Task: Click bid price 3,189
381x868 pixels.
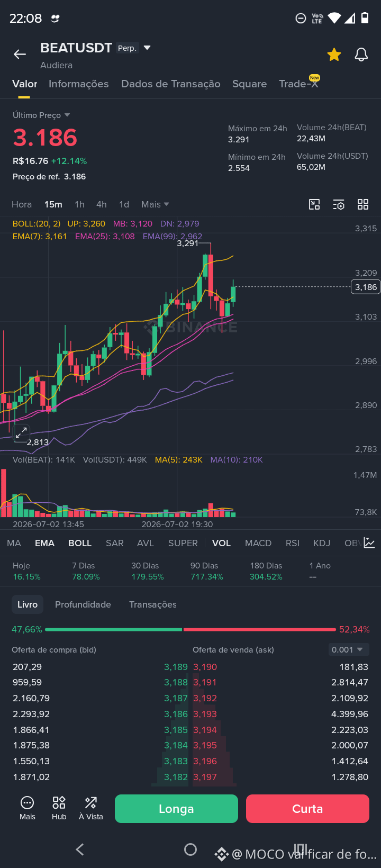Action: pos(176,667)
